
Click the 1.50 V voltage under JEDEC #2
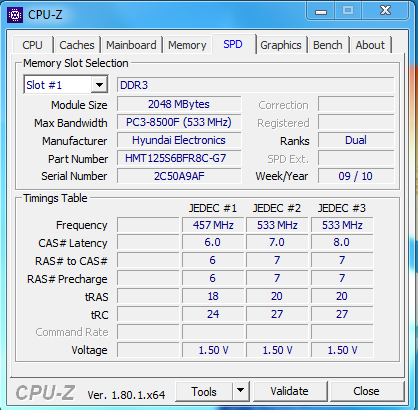(x=277, y=350)
